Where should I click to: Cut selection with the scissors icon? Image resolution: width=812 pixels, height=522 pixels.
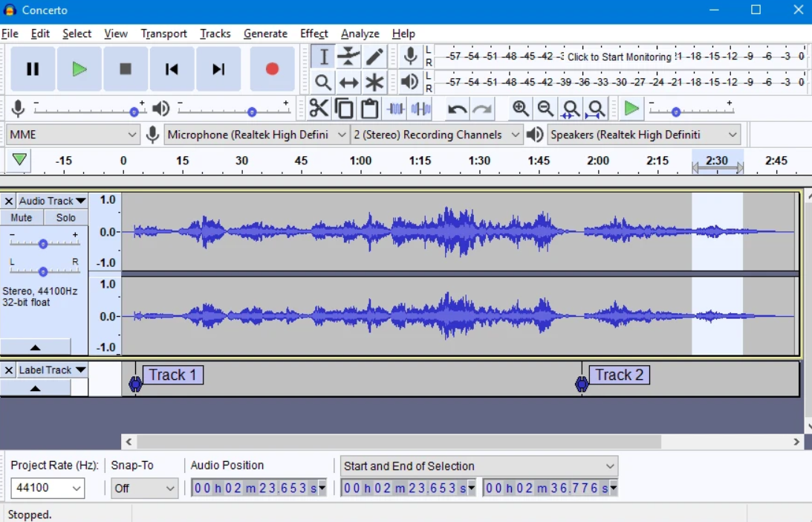[x=319, y=109]
